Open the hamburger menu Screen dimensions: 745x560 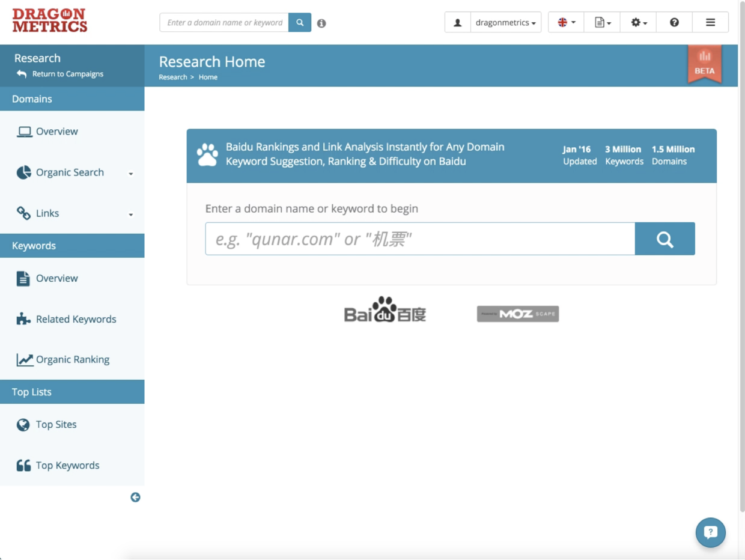(710, 22)
